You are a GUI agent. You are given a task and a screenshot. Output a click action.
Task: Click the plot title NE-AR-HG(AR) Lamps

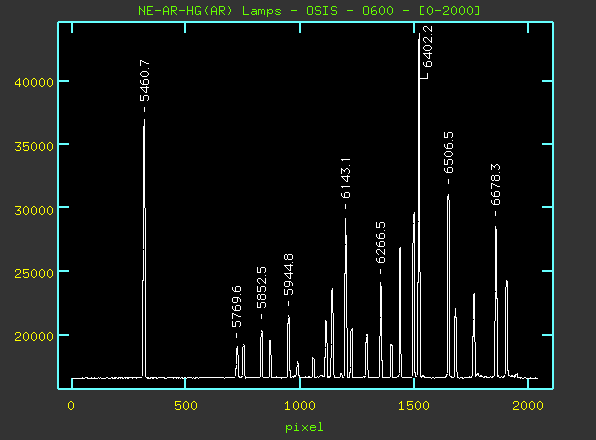(x=209, y=11)
